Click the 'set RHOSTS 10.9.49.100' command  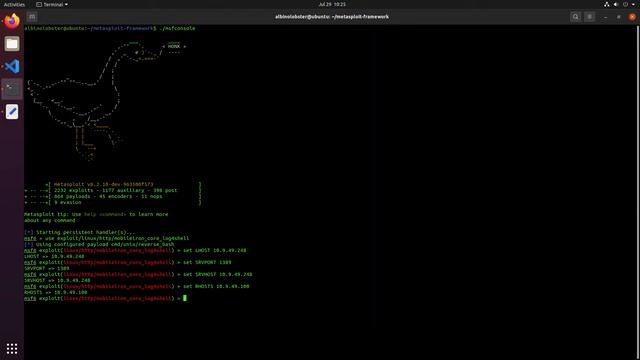click(216, 287)
